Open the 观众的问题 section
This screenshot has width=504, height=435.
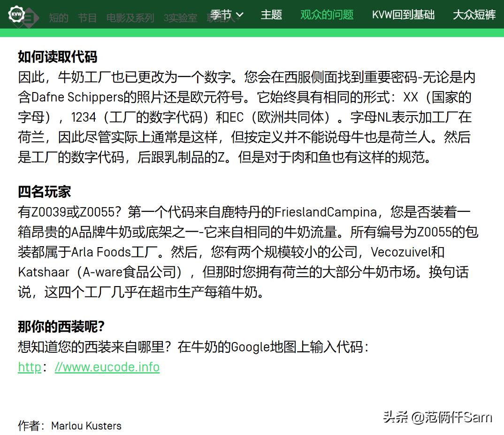(x=327, y=15)
